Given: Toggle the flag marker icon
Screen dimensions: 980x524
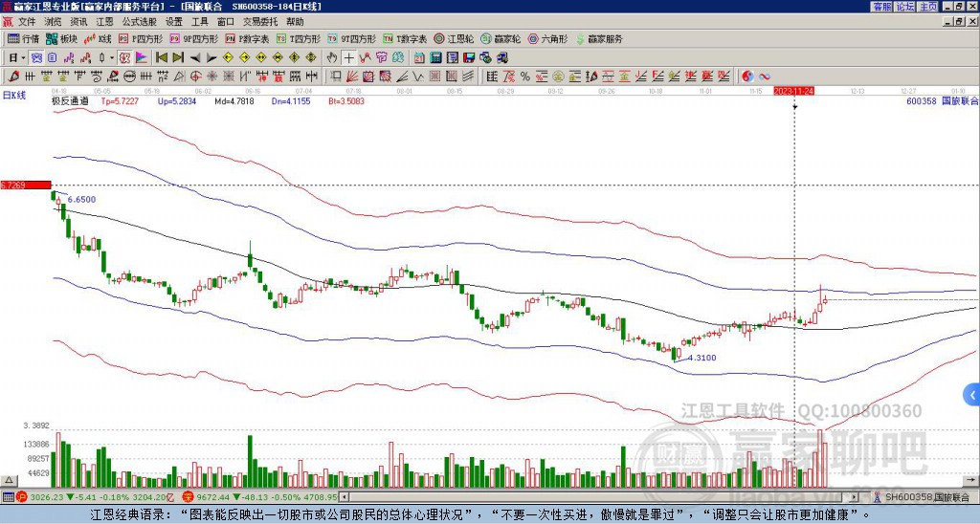Looking at the screenshot, I should pyautogui.click(x=142, y=57).
